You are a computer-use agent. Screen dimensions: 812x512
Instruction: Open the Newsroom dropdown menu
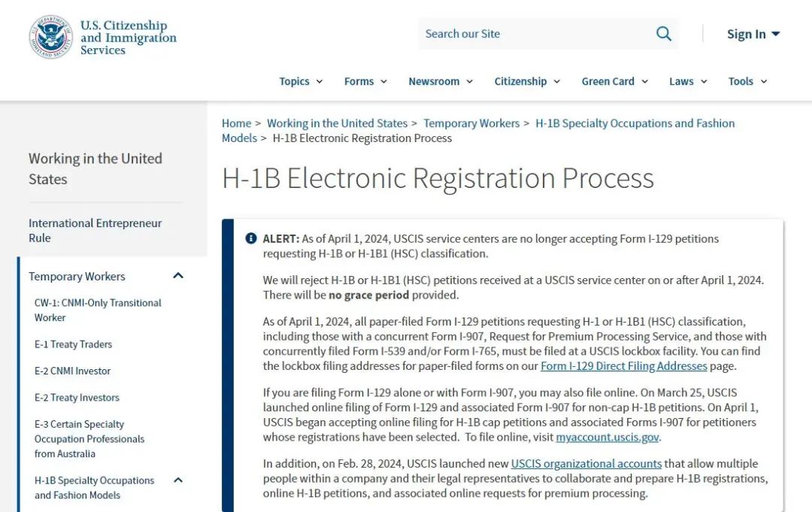[x=441, y=81]
